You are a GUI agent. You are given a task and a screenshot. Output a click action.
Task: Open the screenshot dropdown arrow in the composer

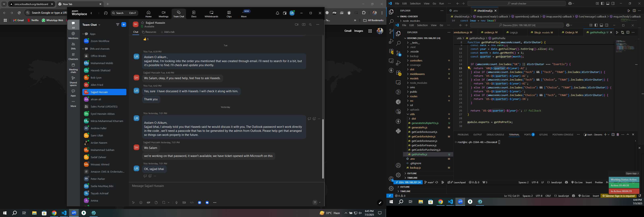point(169,203)
